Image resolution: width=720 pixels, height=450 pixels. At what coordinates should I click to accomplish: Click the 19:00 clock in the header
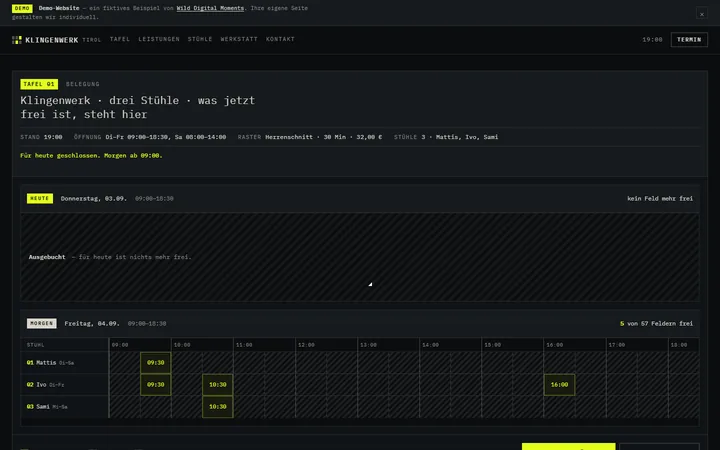[652, 40]
